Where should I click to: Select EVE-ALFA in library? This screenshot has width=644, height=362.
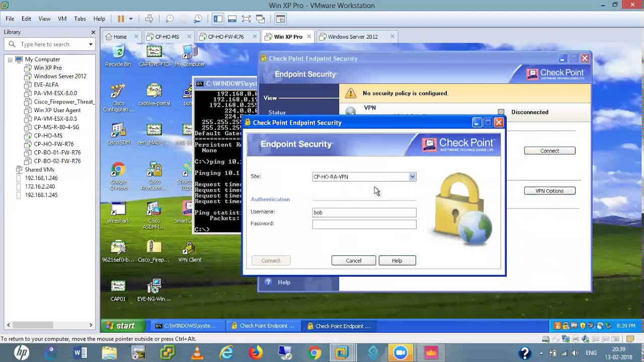point(46,85)
